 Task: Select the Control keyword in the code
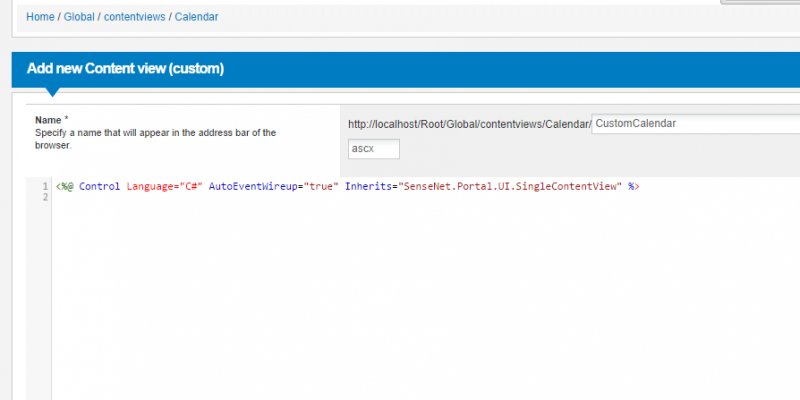point(99,187)
